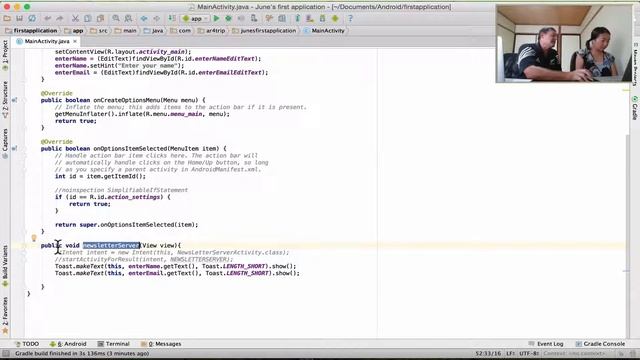Viewport: 640px width, 360px height.
Task: Click the Make Project icon
Action: tap(172, 18)
